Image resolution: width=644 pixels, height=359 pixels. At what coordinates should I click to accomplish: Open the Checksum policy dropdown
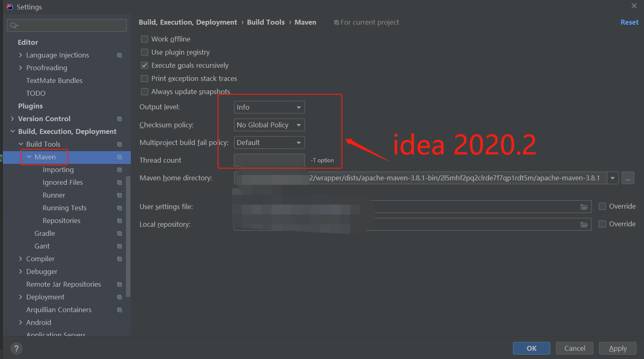[x=269, y=125]
